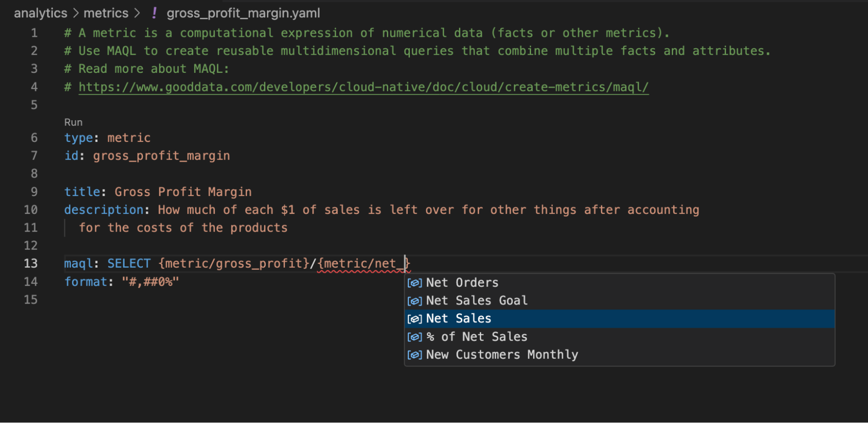Click the chevron between analytics and metrics
Screen dimensions: 868x423
pyautogui.click(x=74, y=13)
